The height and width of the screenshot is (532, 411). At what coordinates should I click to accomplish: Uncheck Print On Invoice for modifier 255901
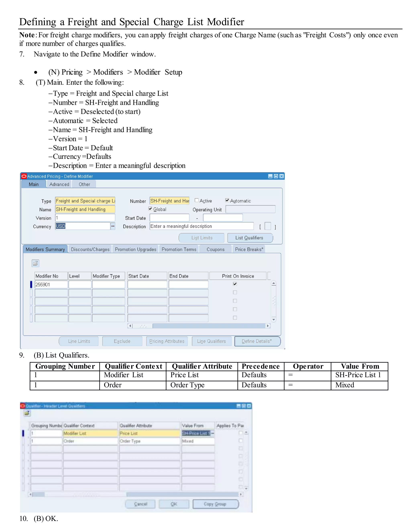235,284
